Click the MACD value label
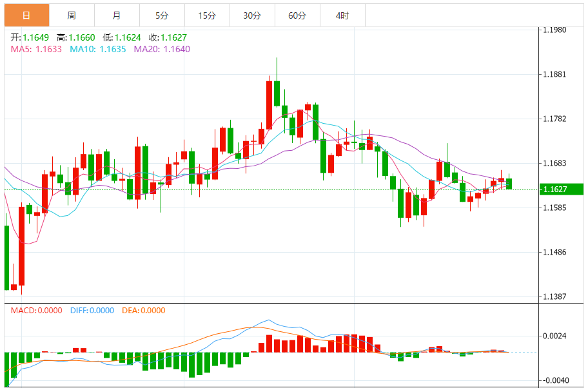 coord(36,310)
